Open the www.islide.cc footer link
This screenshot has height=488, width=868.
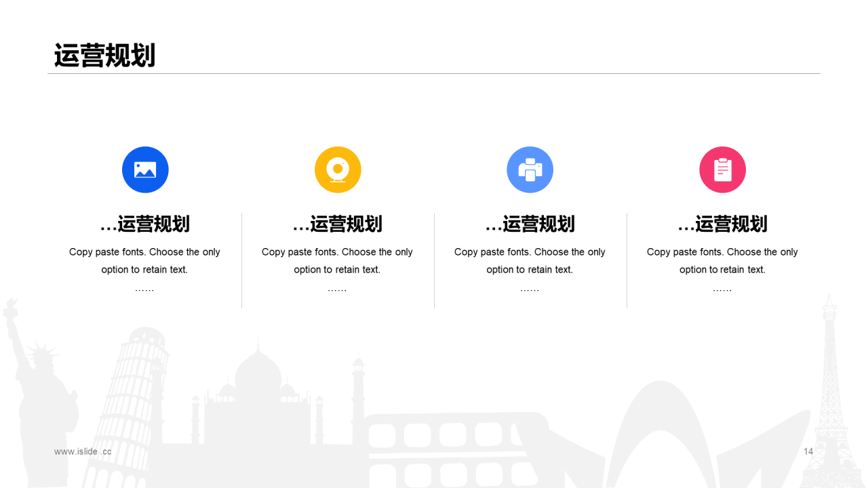(83, 451)
